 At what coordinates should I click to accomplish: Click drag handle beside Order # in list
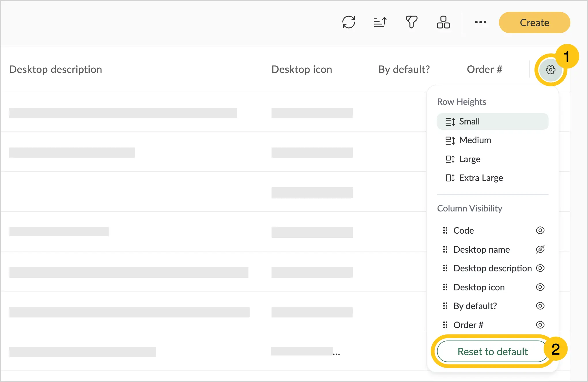tap(445, 325)
